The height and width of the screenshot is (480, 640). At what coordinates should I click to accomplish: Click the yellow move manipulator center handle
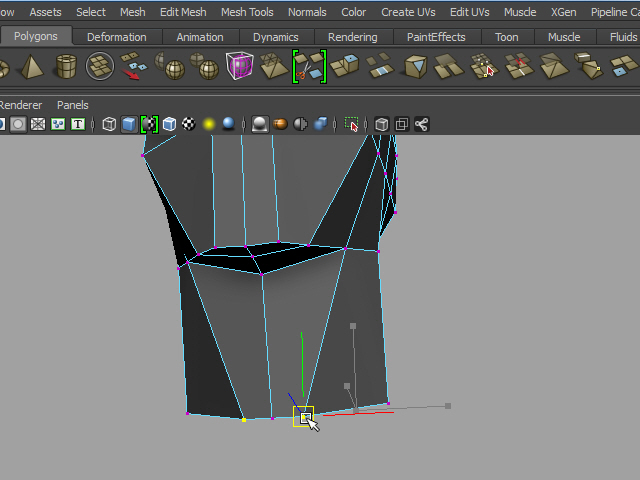click(303, 416)
